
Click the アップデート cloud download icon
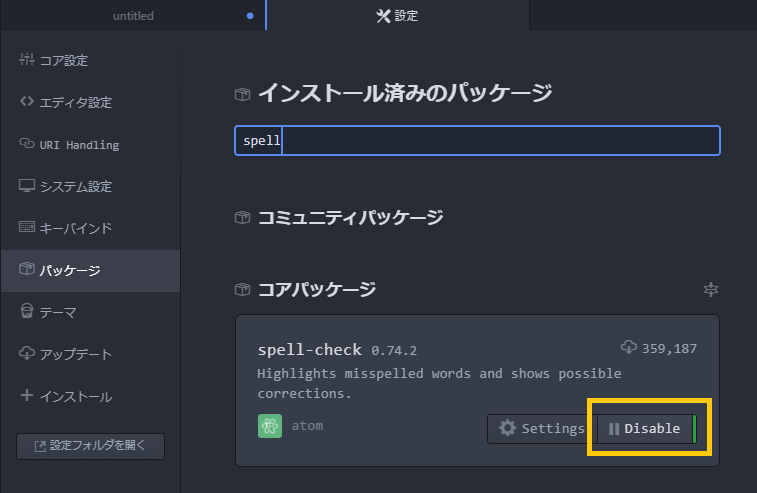[27, 353]
